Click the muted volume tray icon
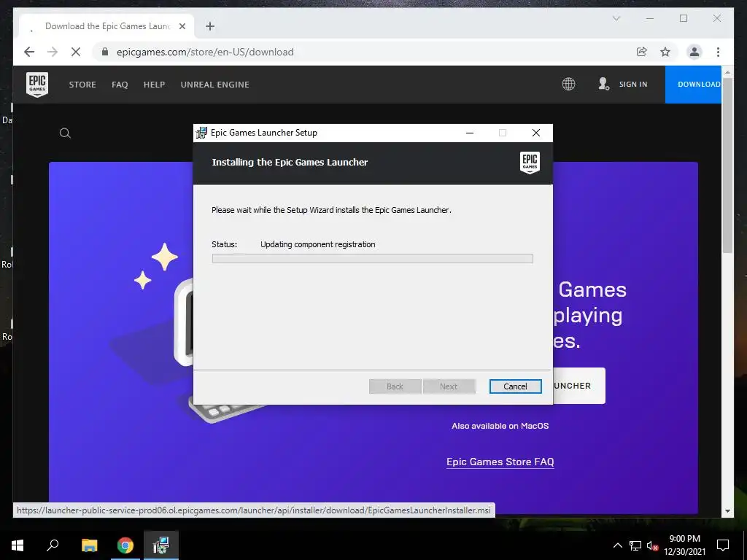The image size is (747, 560). pos(652,545)
